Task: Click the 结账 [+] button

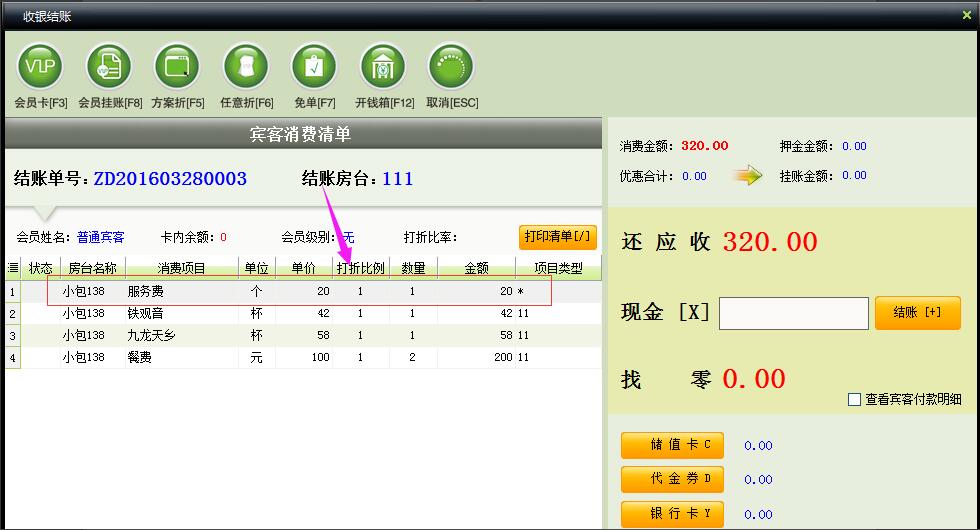Action: 918,312
